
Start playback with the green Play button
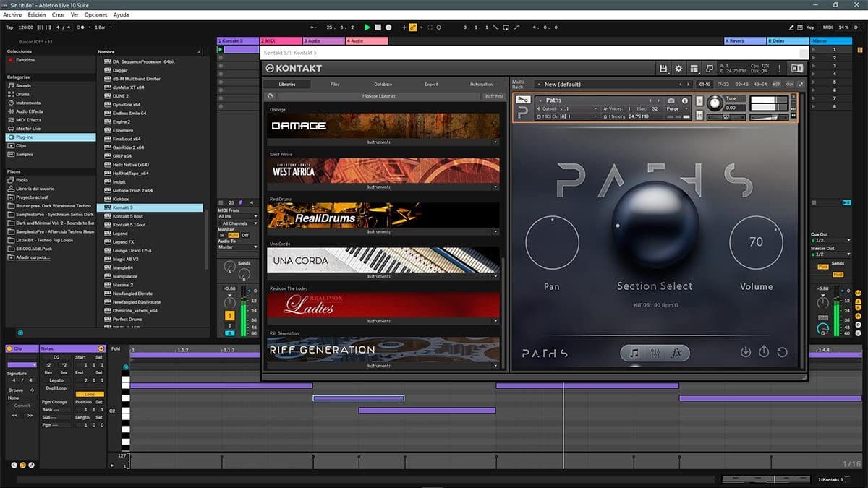pyautogui.click(x=367, y=27)
